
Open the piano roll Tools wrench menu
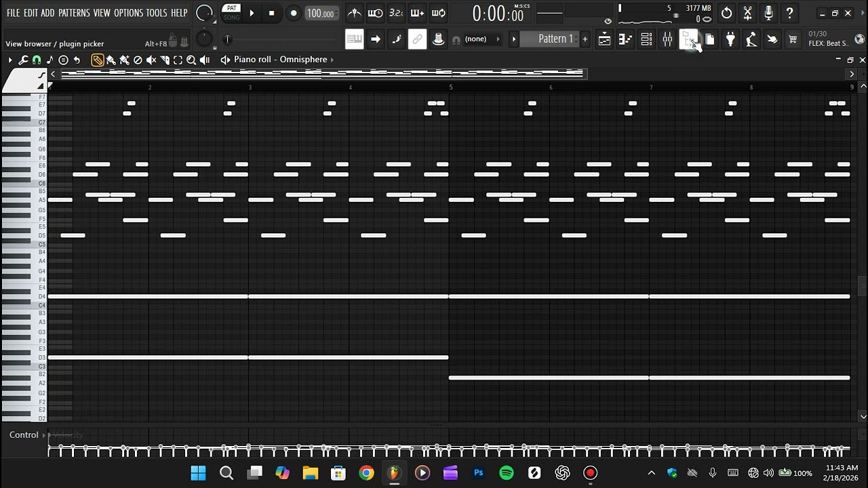pyautogui.click(x=23, y=60)
